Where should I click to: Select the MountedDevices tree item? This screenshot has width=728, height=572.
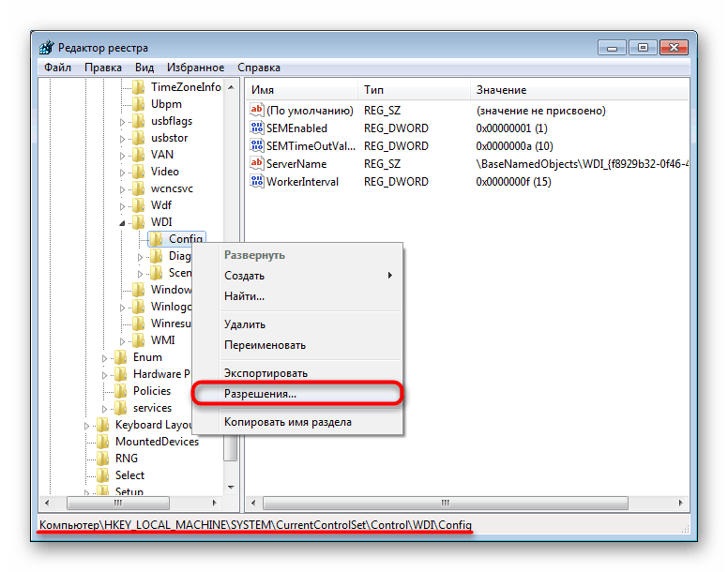click(157, 442)
